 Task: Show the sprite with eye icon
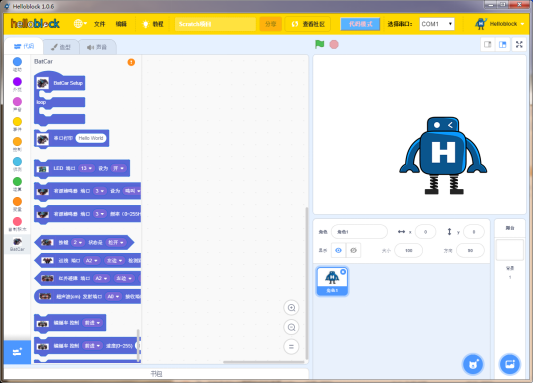pyautogui.click(x=338, y=250)
